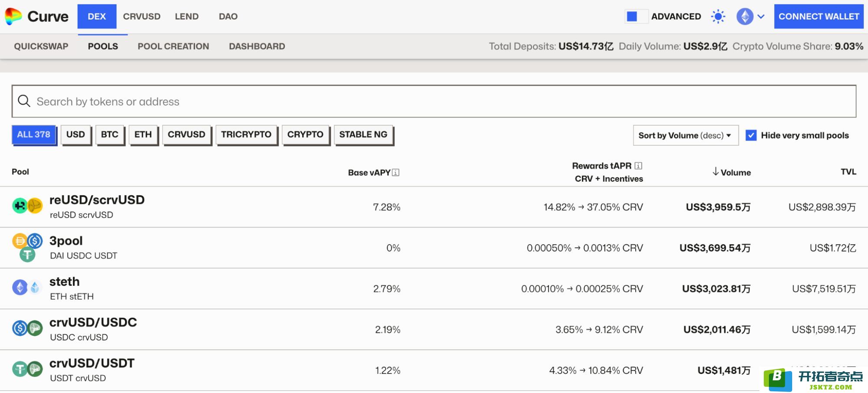868x393 pixels.
Task: Click the stETH token icon
Action: [35, 287]
